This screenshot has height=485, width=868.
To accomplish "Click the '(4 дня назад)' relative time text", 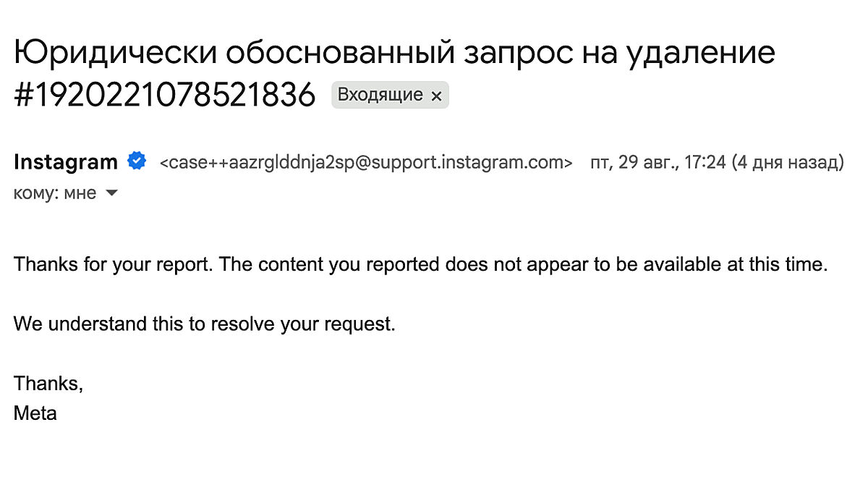I will pyautogui.click(x=788, y=162).
